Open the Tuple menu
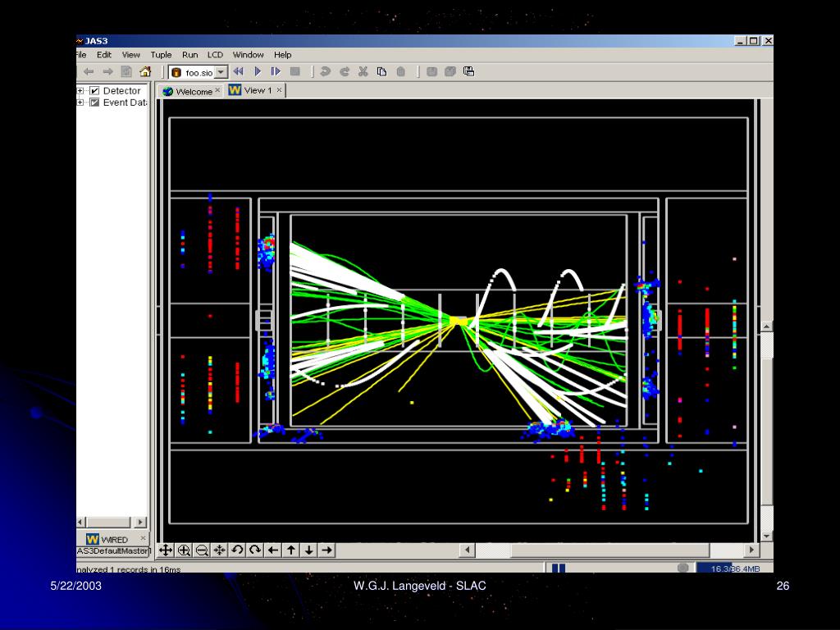The image size is (840, 630). 162,55
